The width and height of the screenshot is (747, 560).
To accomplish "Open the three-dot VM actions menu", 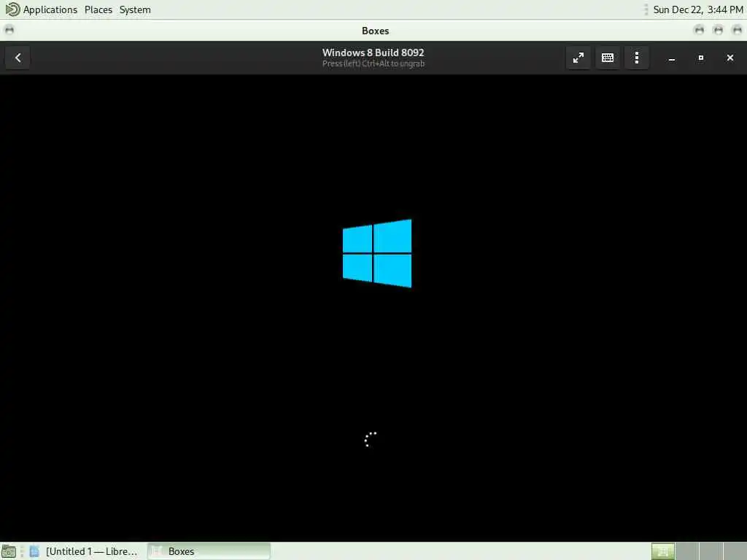I will [x=636, y=58].
